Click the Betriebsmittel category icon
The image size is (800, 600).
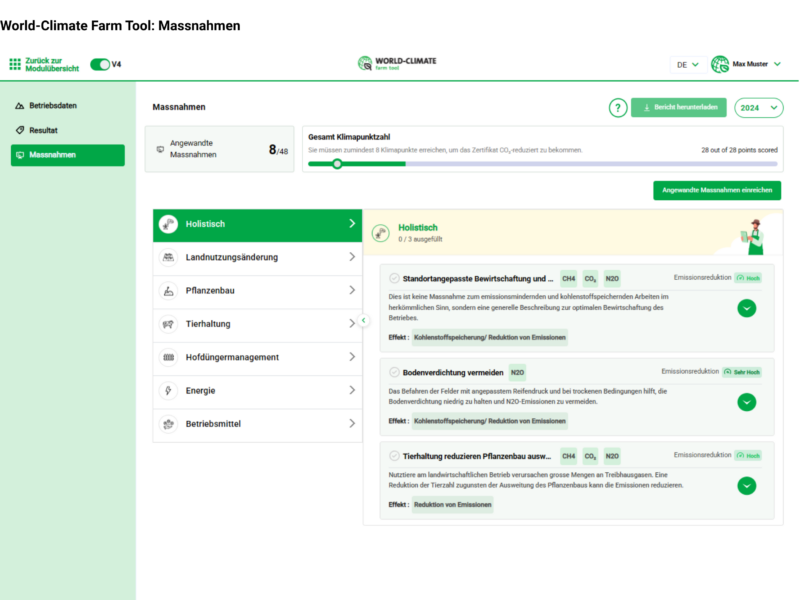168,424
